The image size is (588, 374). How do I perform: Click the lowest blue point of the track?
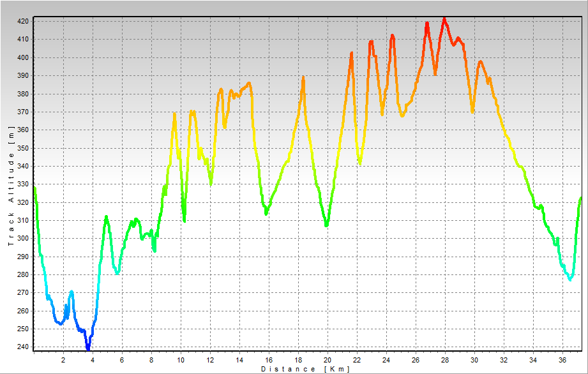tap(88, 348)
